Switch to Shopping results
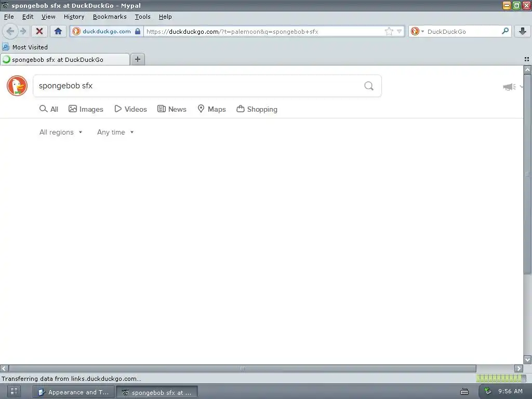The image size is (532, 399). 257,109
